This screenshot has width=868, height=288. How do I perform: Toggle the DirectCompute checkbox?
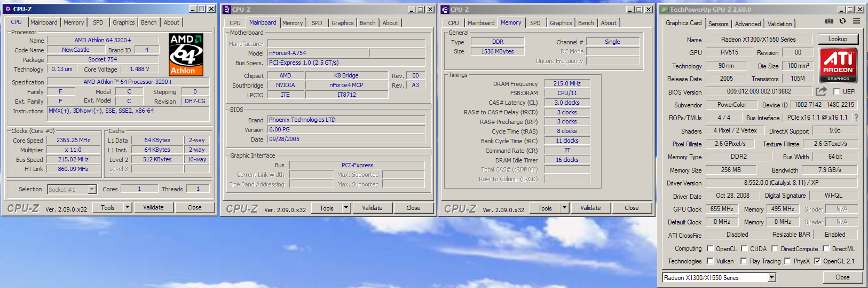tap(775, 249)
